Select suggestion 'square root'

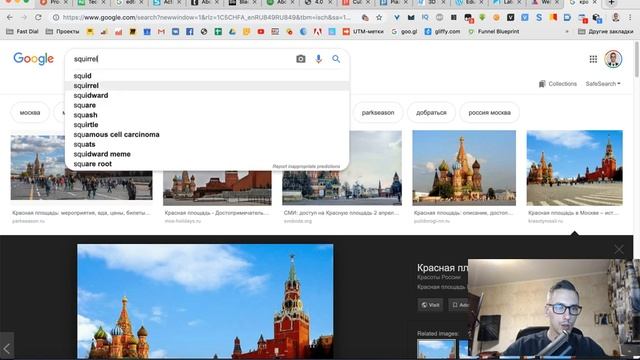(x=207, y=164)
